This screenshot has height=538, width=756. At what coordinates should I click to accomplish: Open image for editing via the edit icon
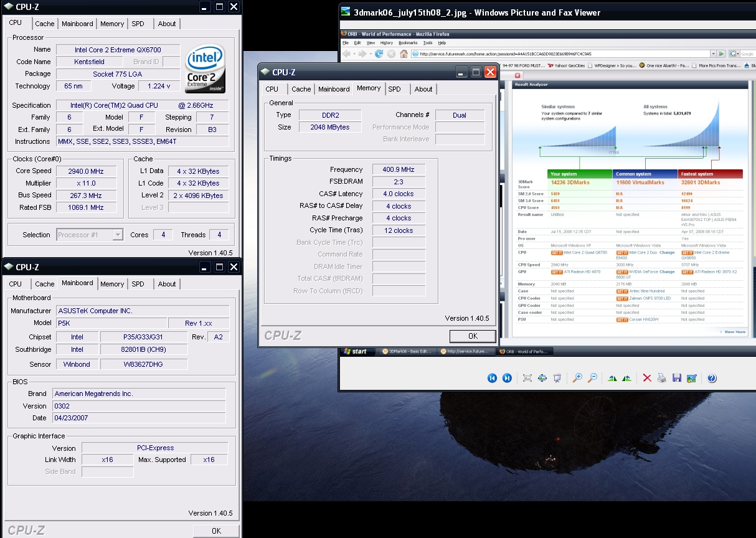(691, 378)
